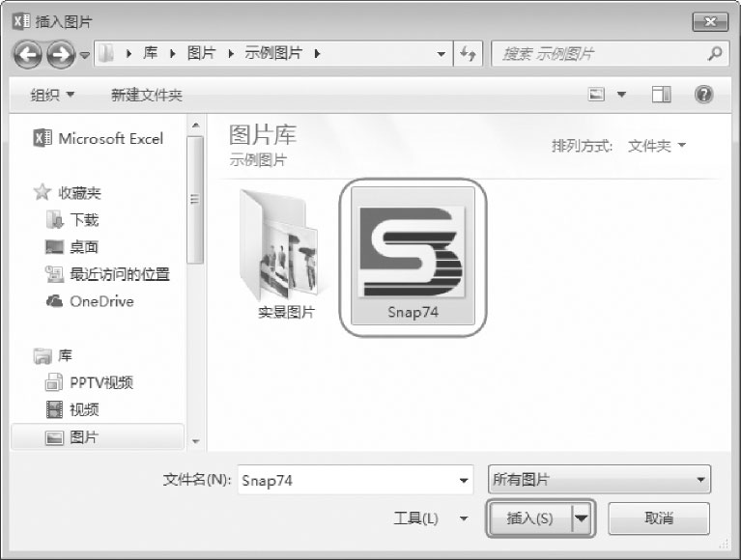Select 图片 in the address breadcrumb
The height and width of the screenshot is (560, 741).
pyautogui.click(x=202, y=53)
